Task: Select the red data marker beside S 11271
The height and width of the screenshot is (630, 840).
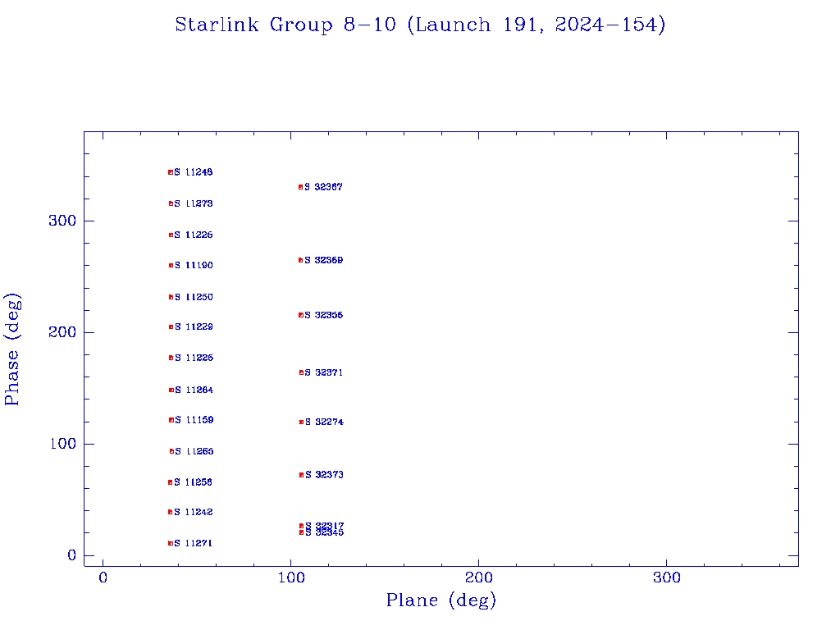Action: click(171, 544)
